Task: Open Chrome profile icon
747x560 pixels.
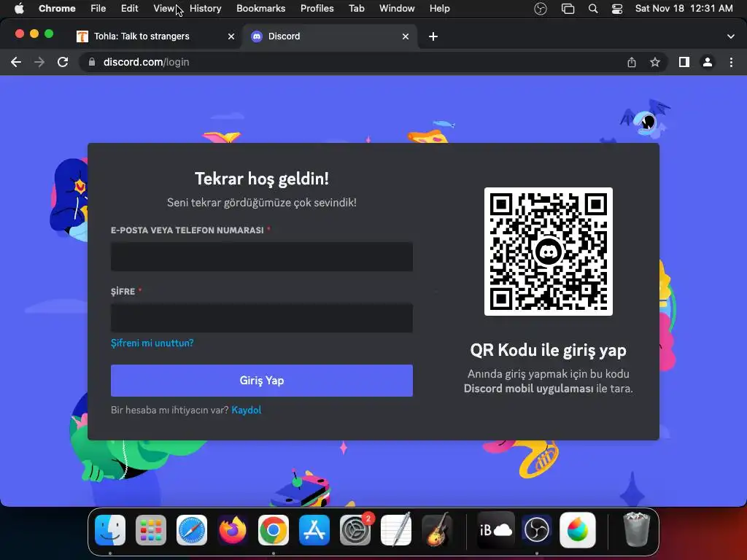Action: pyautogui.click(x=708, y=62)
